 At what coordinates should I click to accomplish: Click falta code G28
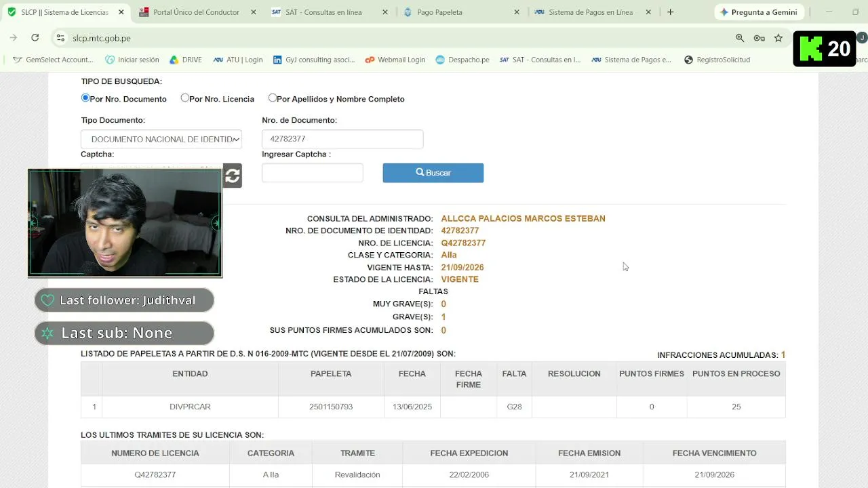[x=514, y=407]
